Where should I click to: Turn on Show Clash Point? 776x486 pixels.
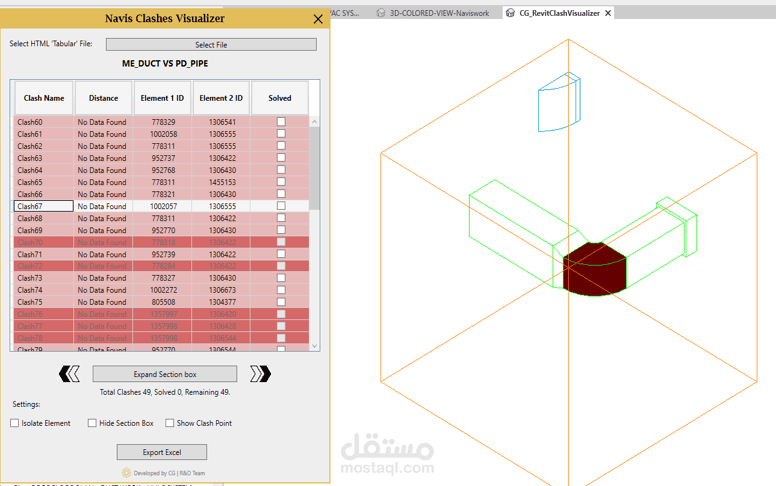[x=170, y=423]
